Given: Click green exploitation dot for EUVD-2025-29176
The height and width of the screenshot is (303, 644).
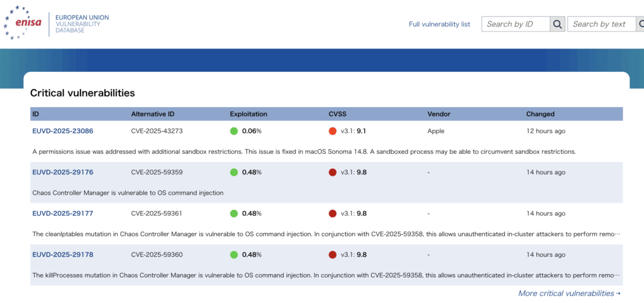Looking at the screenshot, I should [234, 172].
